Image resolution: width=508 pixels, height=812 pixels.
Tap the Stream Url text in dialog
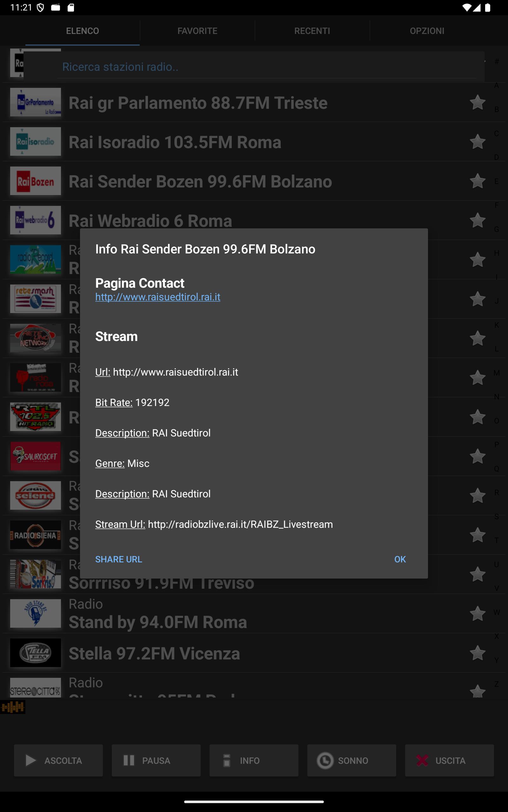[214, 524]
